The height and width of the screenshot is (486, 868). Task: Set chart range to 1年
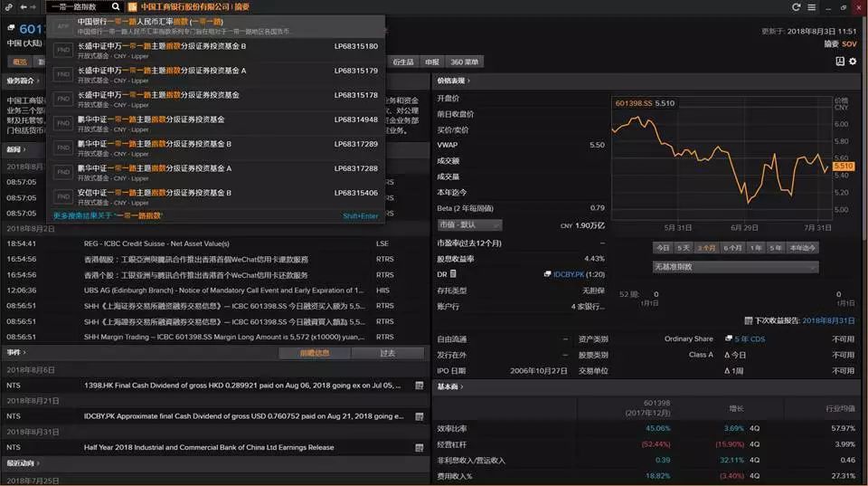(756, 248)
